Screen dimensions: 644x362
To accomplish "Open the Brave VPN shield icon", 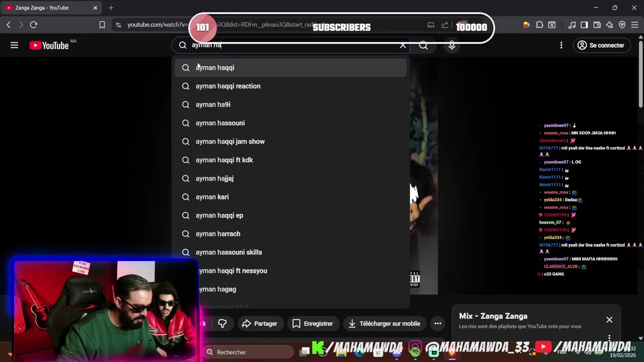I will (622, 25).
